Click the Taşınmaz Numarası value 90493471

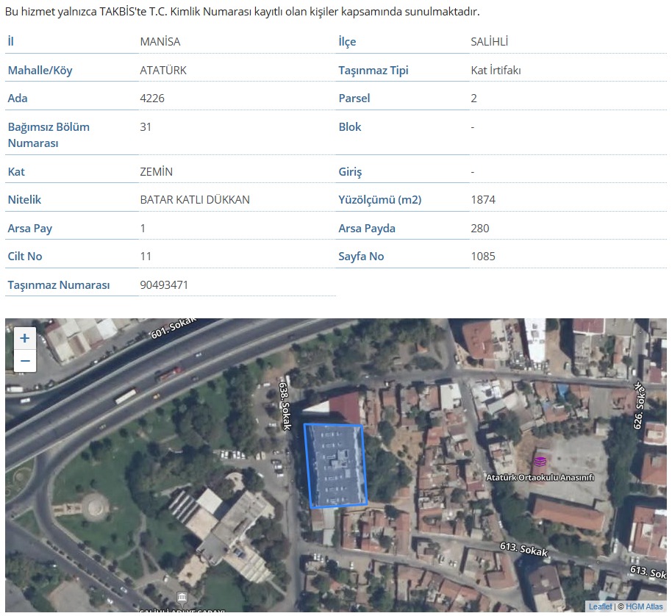pyautogui.click(x=164, y=284)
